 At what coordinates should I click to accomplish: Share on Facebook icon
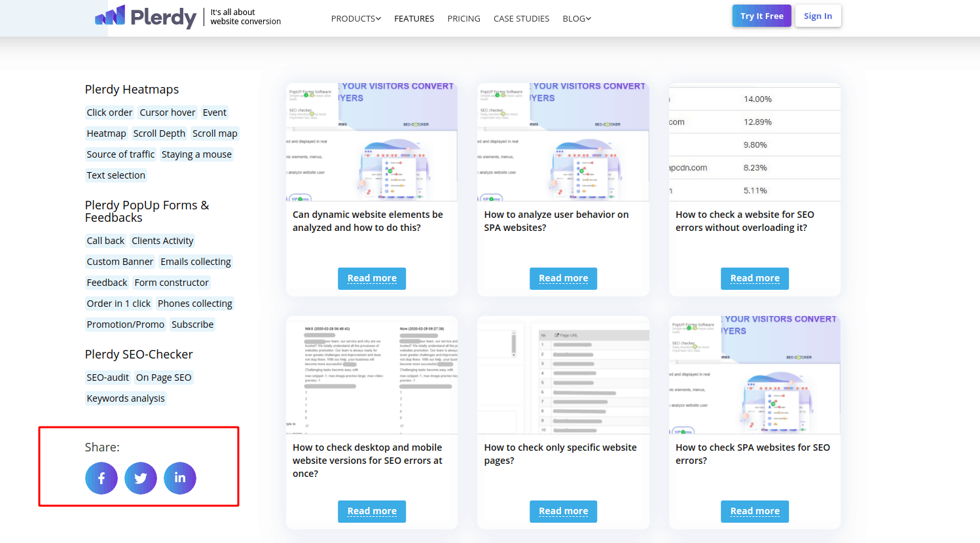click(101, 478)
